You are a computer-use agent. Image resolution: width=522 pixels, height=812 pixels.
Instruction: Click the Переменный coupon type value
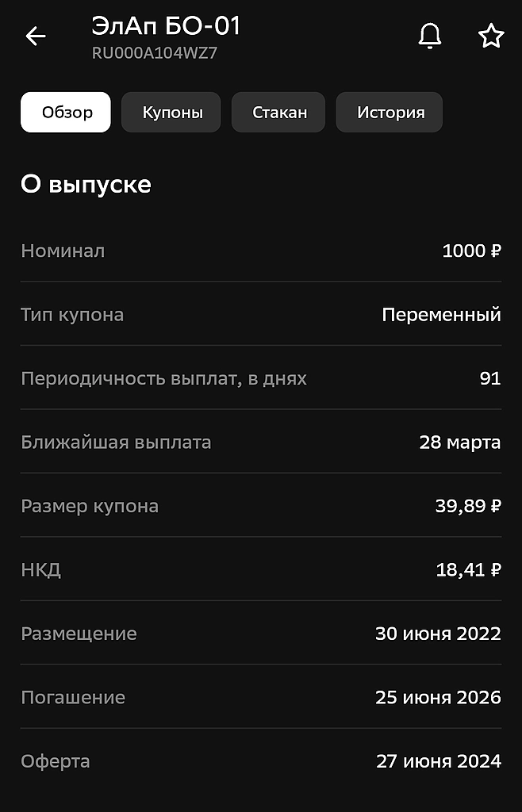tap(441, 315)
